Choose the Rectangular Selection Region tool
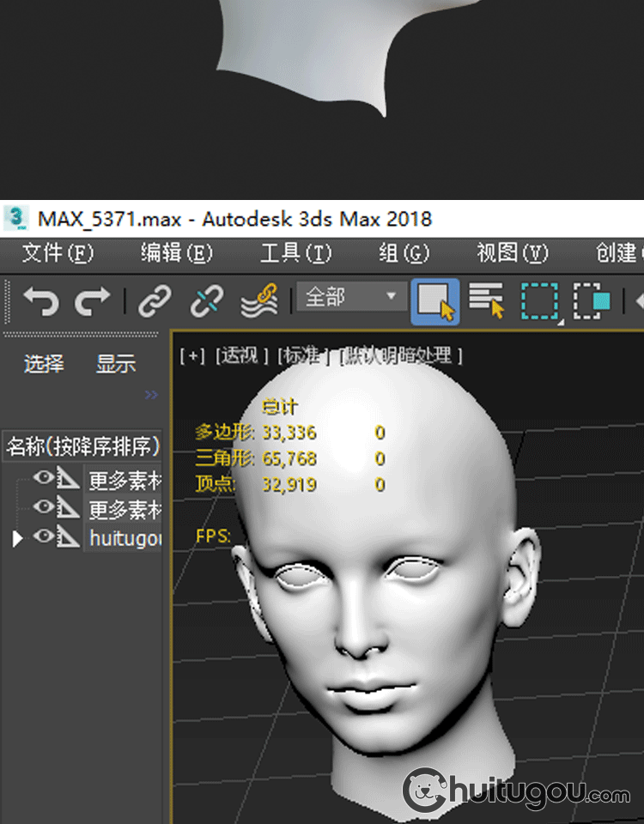The height and width of the screenshot is (824, 644). coord(540,301)
